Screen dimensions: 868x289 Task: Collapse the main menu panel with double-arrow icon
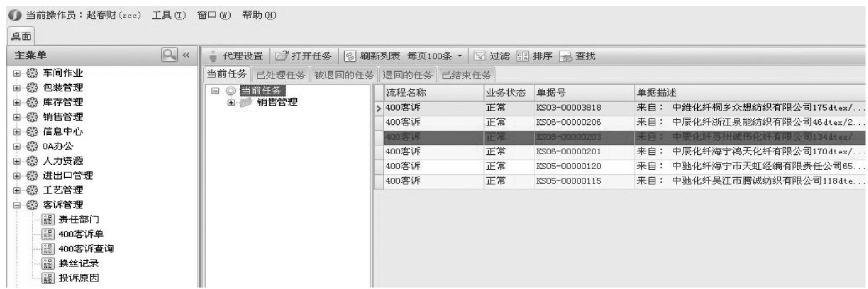pyautogui.click(x=185, y=56)
